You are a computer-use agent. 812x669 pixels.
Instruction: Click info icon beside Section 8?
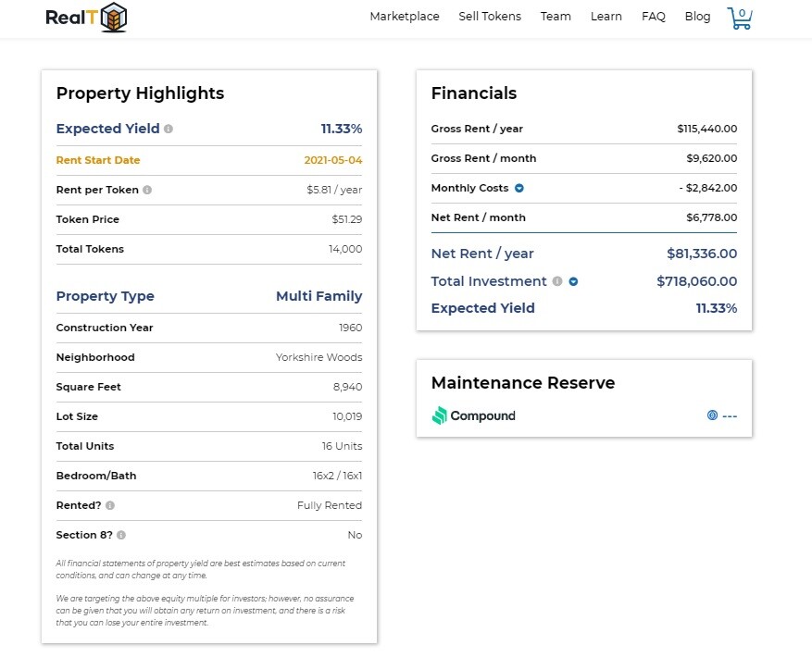pos(121,535)
